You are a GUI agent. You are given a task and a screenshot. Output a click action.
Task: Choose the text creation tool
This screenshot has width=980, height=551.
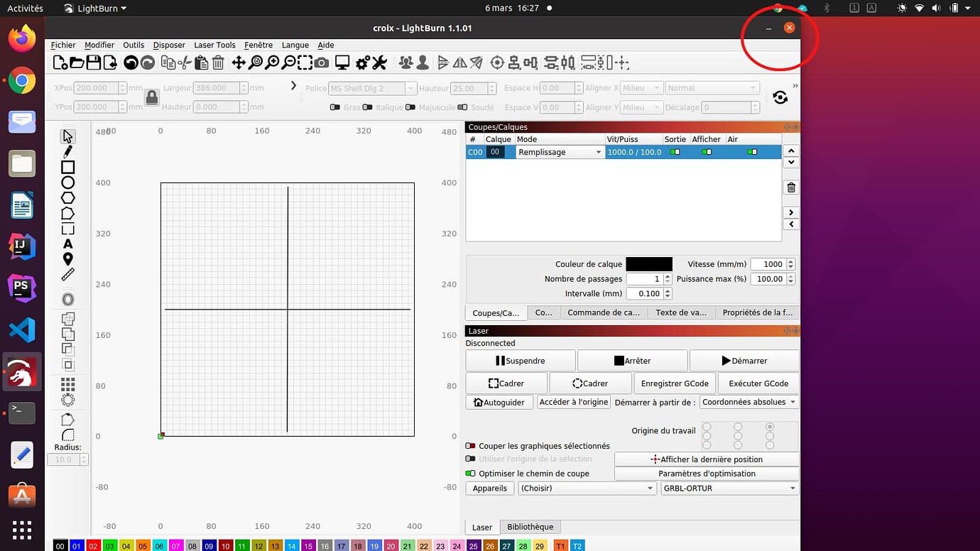pyautogui.click(x=68, y=244)
